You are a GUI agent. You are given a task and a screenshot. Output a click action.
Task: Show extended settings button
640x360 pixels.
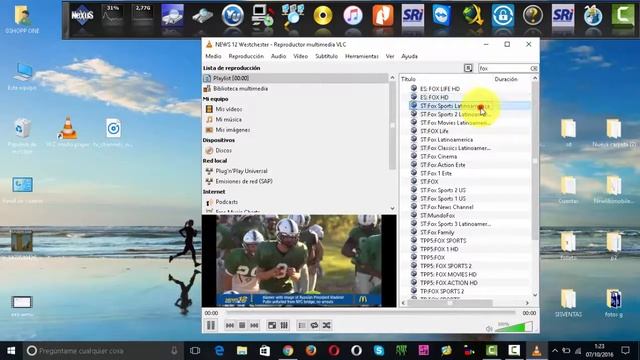(284, 325)
